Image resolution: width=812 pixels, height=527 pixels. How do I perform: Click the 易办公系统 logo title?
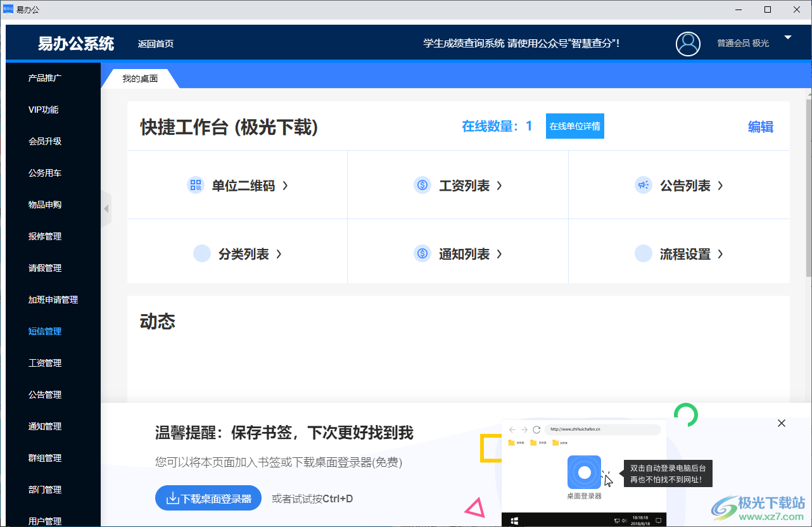pyautogui.click(x=76, y=43)
